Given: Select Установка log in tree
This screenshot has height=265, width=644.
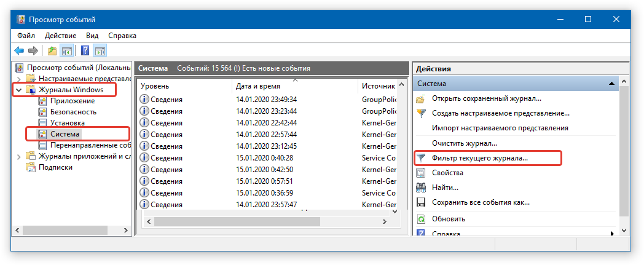Looking at the screenshot, I should pos(68,123).
